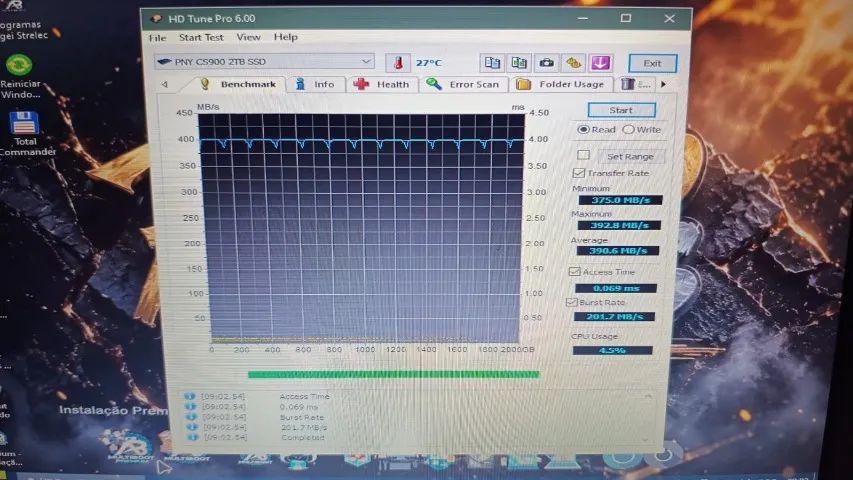Click the 4.5% CPU usage value
This screenshot has height=480, width=853.
click(613, 350)
